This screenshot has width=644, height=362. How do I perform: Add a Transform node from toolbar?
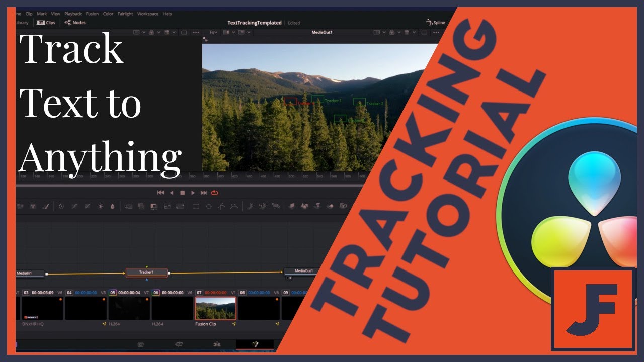tap(180, 206)
